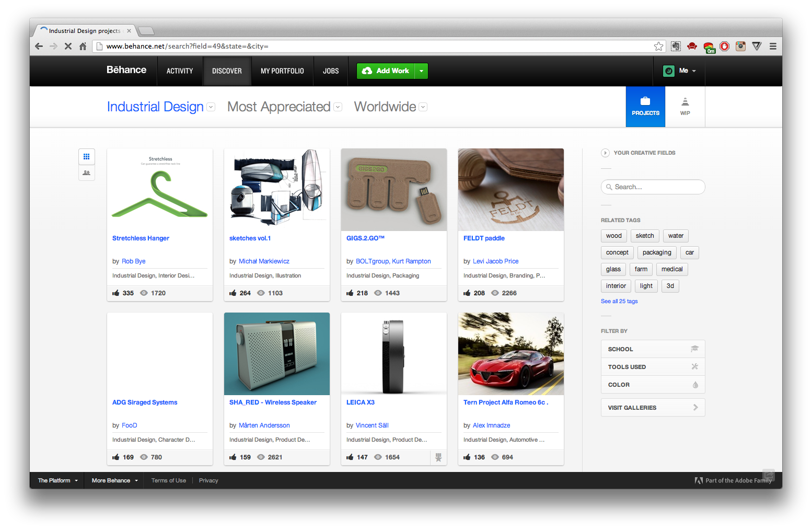This screenshot has width=812, height=530.
Task: Open the Activity nav item
Action: (x=180, y=71)
